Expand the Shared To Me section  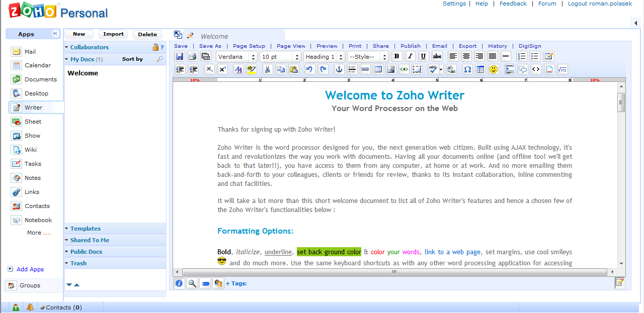pos(115,240)
